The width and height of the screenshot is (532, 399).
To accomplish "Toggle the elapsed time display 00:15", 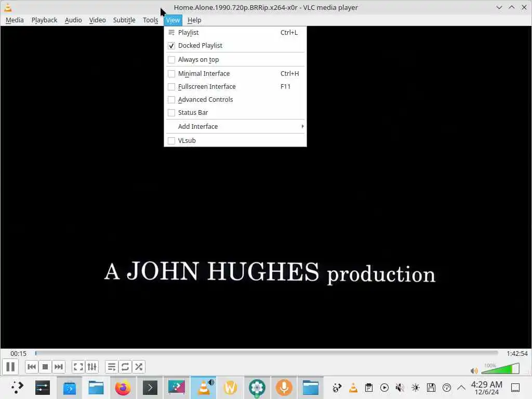I will 18,353.
